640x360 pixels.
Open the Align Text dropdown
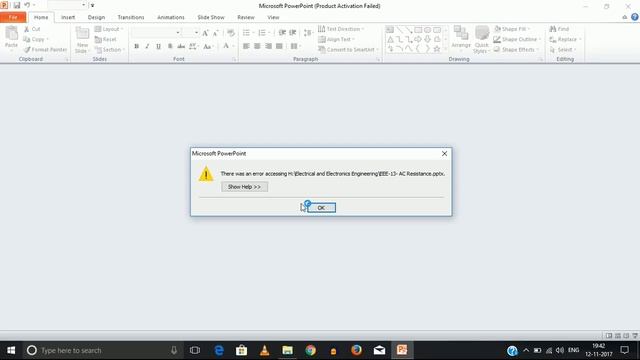(x=336, y=39)
